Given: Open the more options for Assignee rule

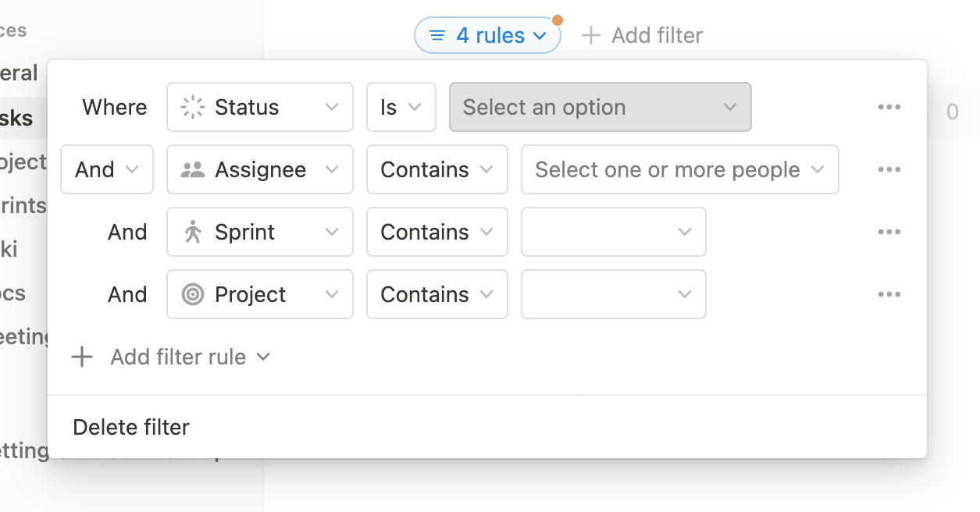Looking at the screenshot, I should pos(889,170).
